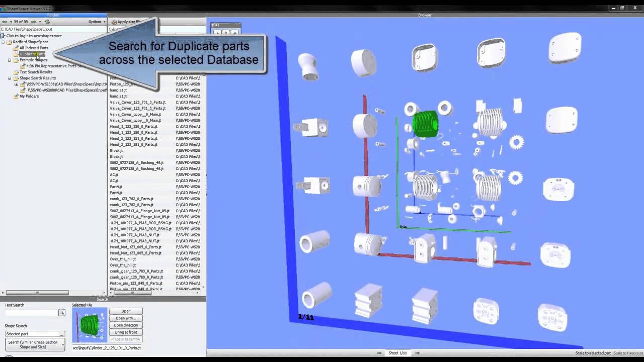644x362 pixels.
Task: Refresh the folders list
Action: coord(47,22)
